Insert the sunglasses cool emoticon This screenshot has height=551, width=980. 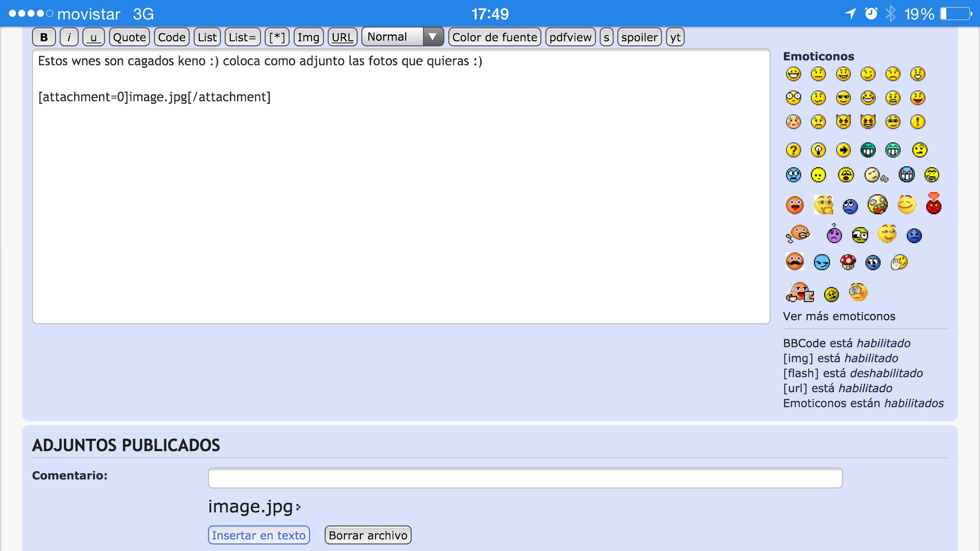click(843, 98)
